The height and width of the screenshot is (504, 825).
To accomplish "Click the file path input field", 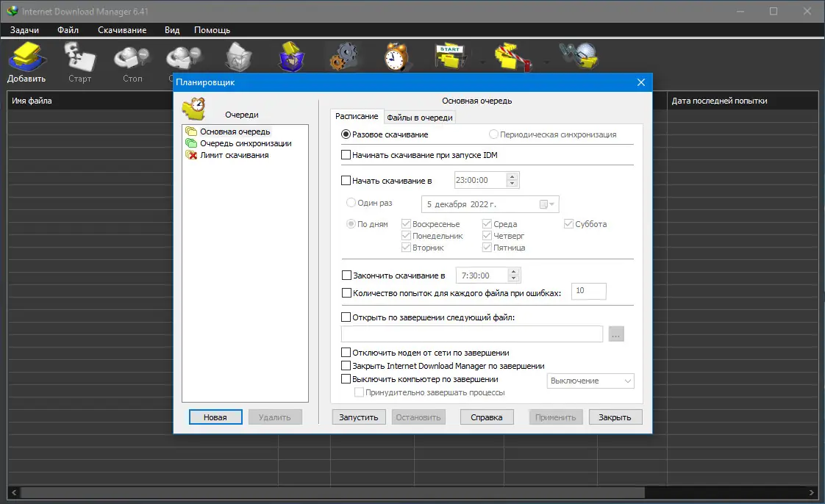I will tap(472, 334).
